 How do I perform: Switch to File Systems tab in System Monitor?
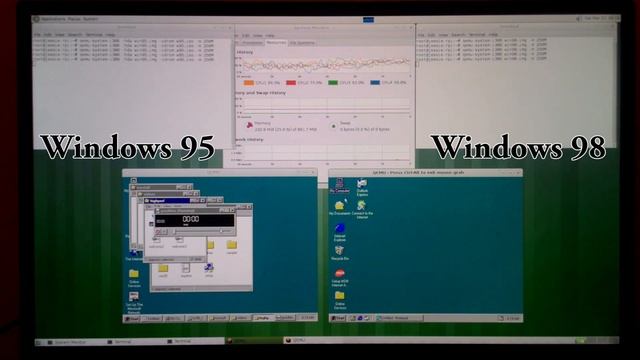click(x=302, y=42)
